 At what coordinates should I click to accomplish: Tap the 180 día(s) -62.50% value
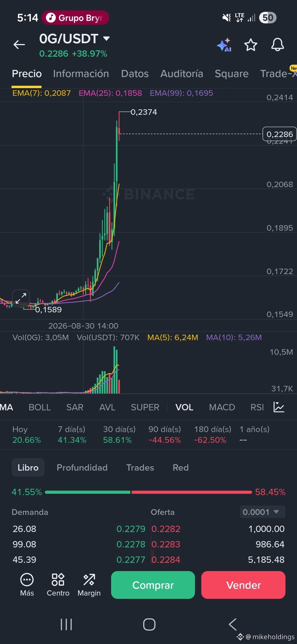210,440
